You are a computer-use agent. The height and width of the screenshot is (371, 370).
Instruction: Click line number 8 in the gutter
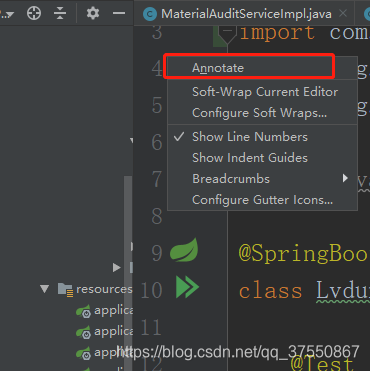(x=157, y=216)
